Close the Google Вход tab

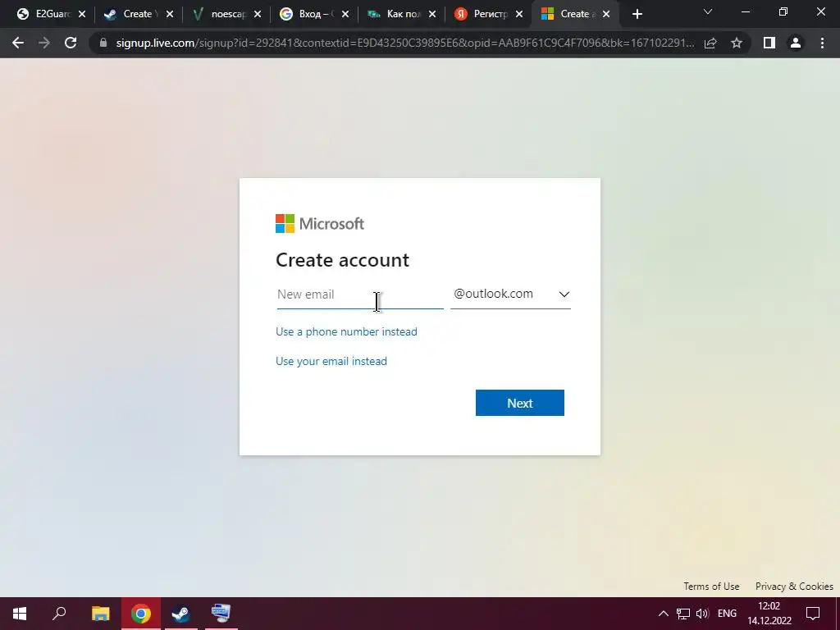pos(345,15)
